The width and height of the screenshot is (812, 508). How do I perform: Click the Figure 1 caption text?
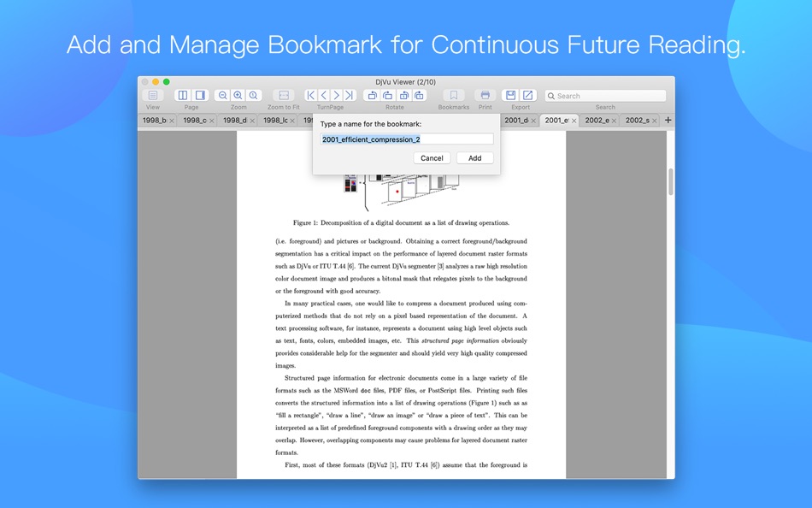(x=402, y=223)
